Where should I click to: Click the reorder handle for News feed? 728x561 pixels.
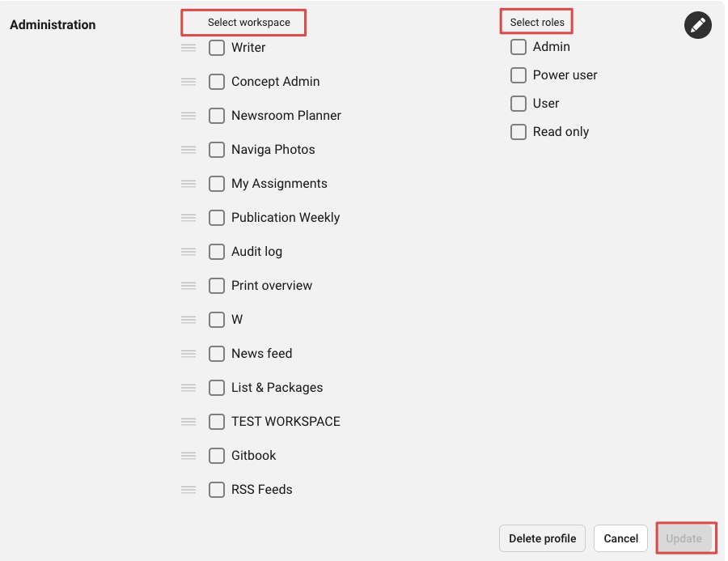pos(188,354)
